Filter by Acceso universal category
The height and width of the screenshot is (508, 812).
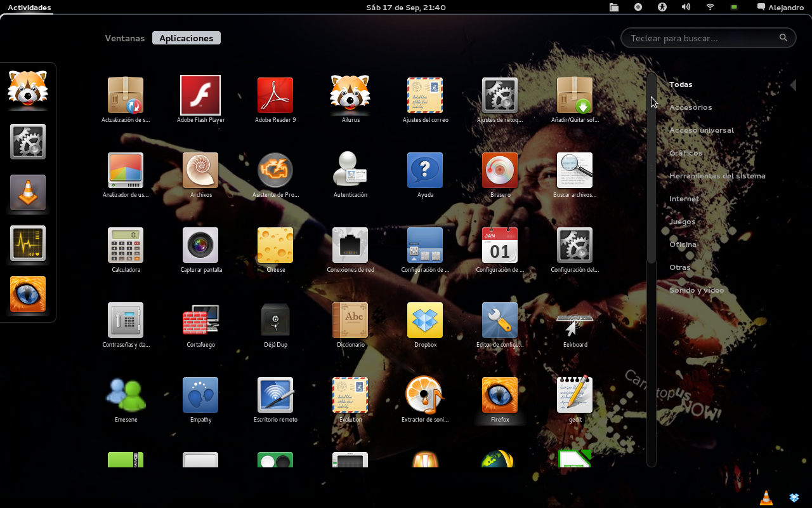[702, 130]
